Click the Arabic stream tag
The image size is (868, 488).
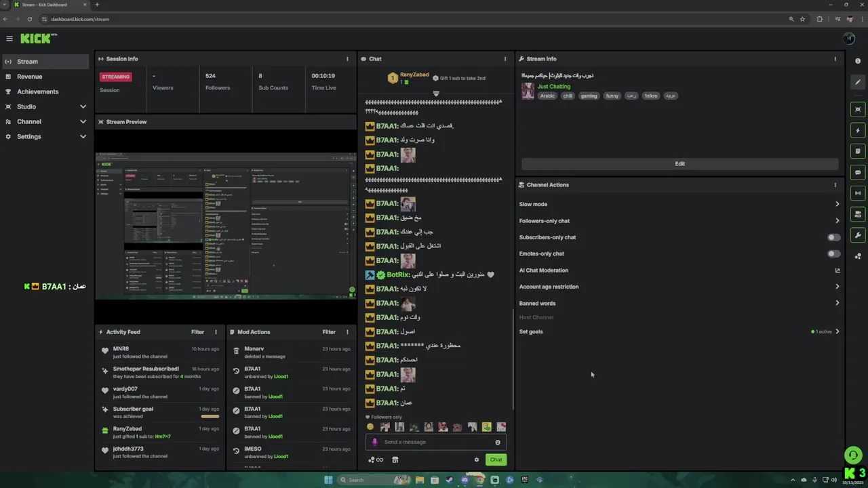(547, 96)
